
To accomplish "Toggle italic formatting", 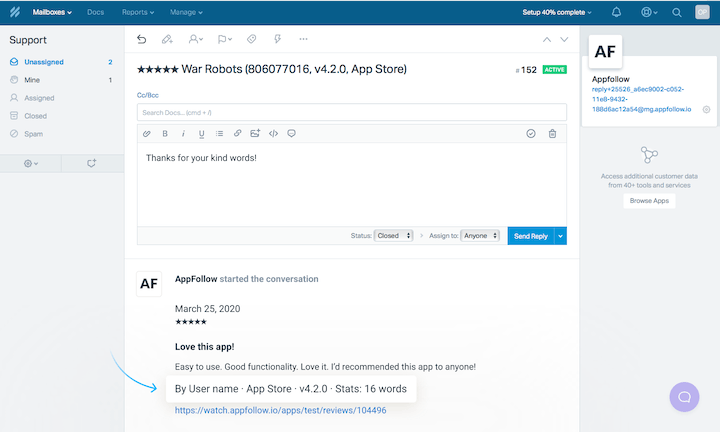I will click(183, 134).
